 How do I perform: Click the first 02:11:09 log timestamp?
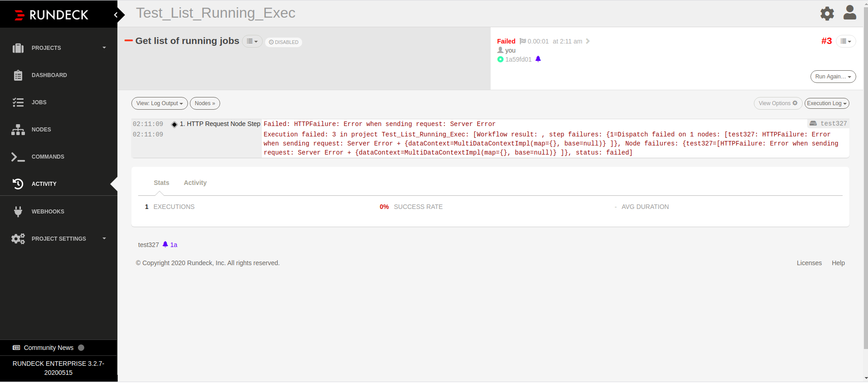point(148,124)
